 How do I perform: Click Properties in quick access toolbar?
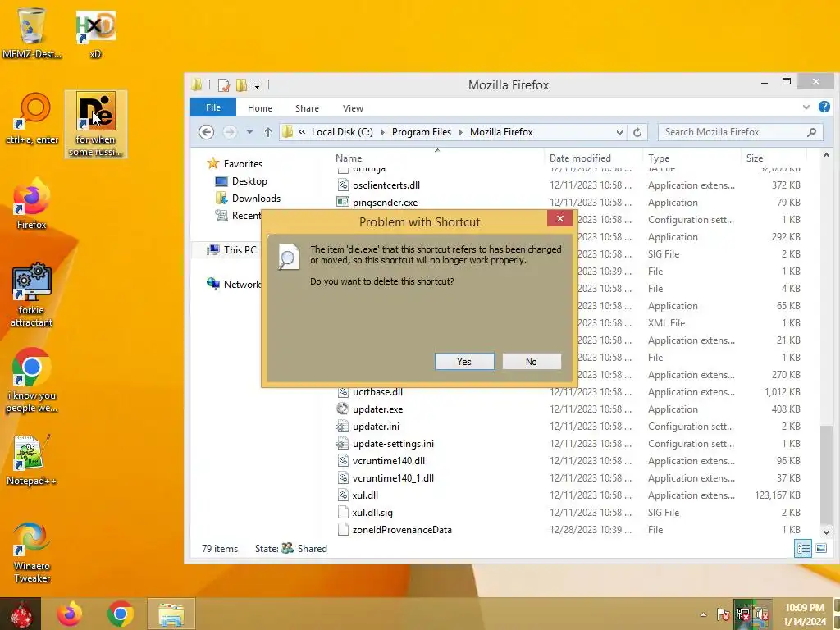point(224,85)
